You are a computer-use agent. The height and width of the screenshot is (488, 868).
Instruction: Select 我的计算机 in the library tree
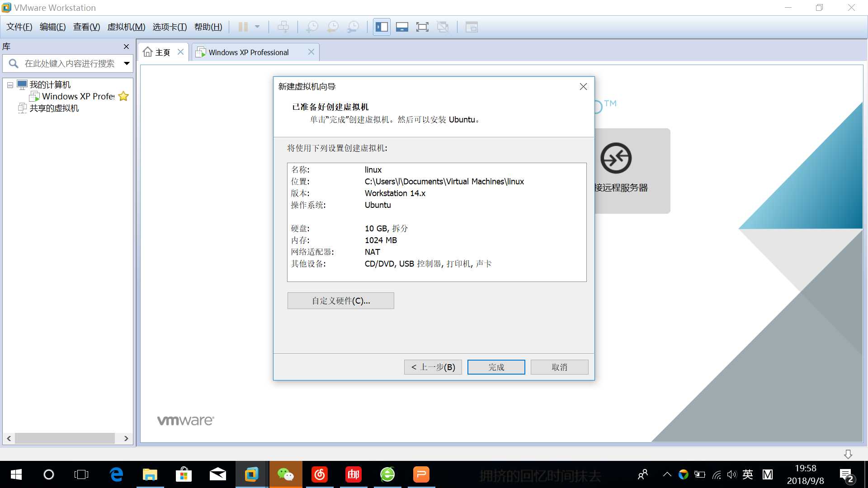coord(50,85)
